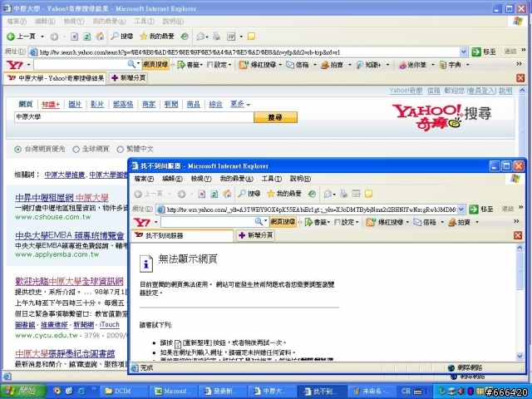532x399 pixels.
Task: Click Yahoo Y! logo in back window toolbar
Action: coord(15,65)
